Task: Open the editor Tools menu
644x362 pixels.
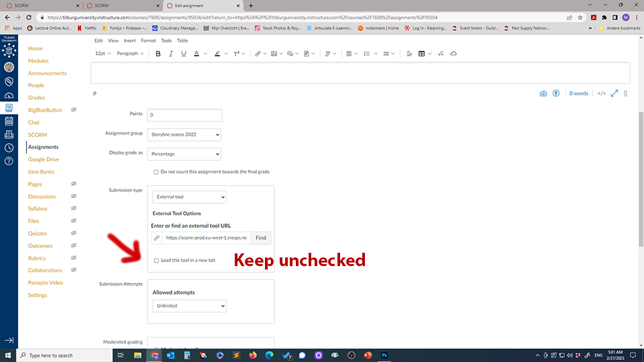Action: (x=166, y=41)
